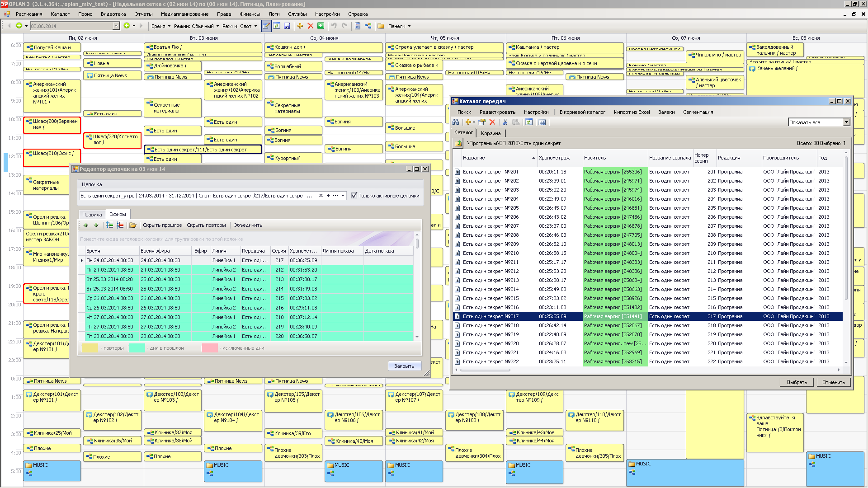The image size is (868, 488).
Task: Open the Панели dropdown
Action: (400, 26)
